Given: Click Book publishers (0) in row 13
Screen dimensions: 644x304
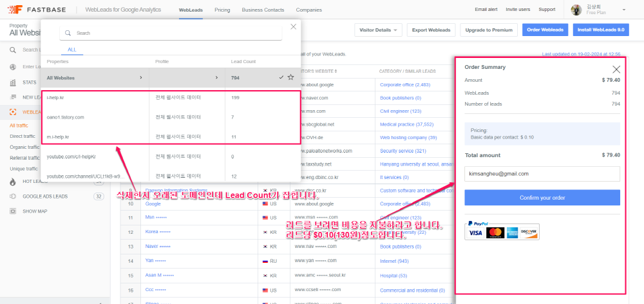Looking at the screenshot, I should pos(401,247).
